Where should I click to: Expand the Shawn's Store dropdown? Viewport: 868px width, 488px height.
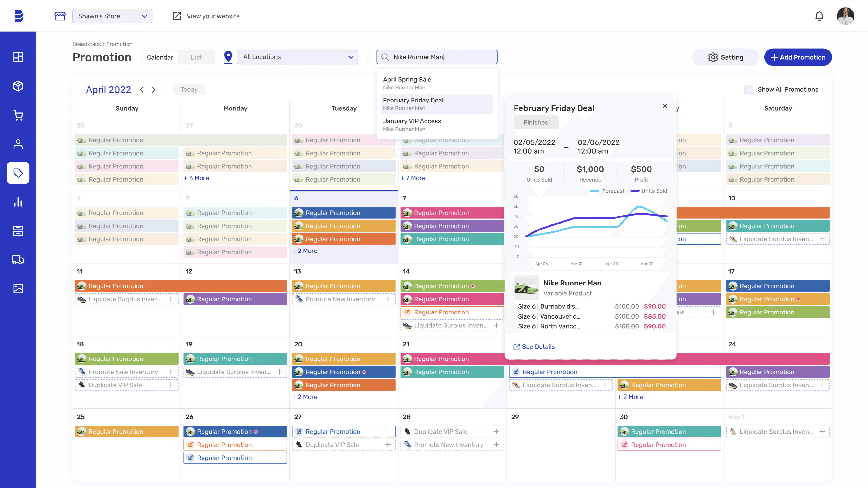tap(112, 16)
